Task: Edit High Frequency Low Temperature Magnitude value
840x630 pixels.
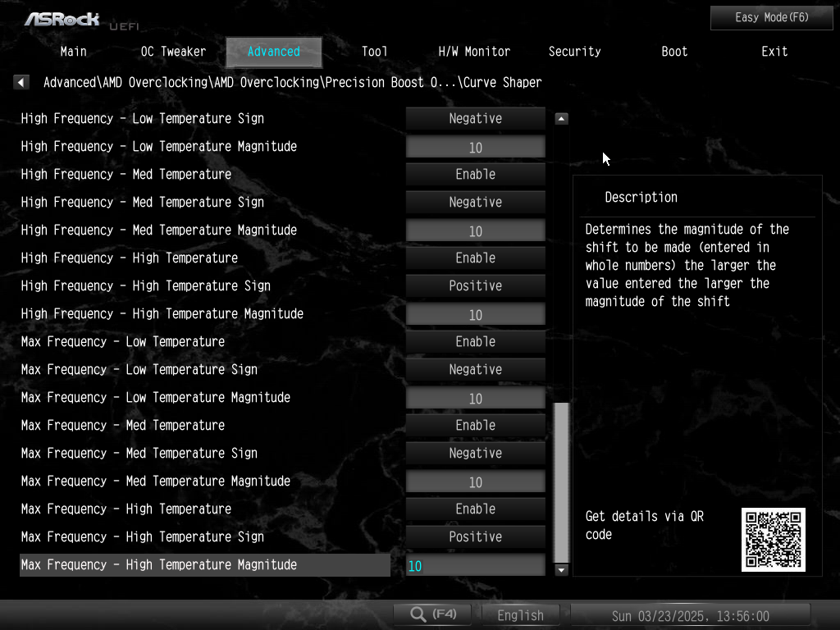Action: tap(476, 147)
